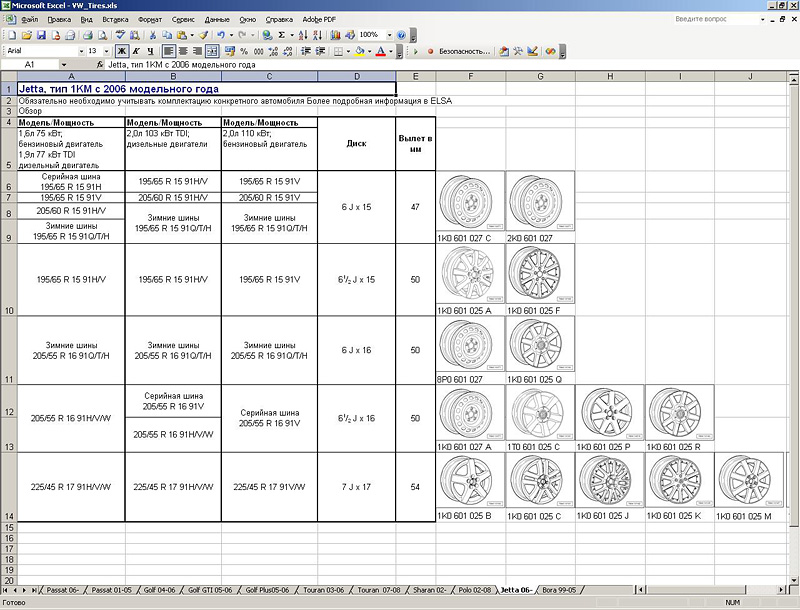
Task: Launch the Chart Wizard
Action: pyautogui.click(x=335, y=35)
